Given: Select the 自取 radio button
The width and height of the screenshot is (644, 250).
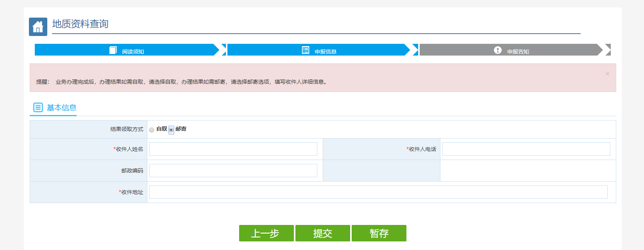Looking at the screenshot, I should coord(152,130).
